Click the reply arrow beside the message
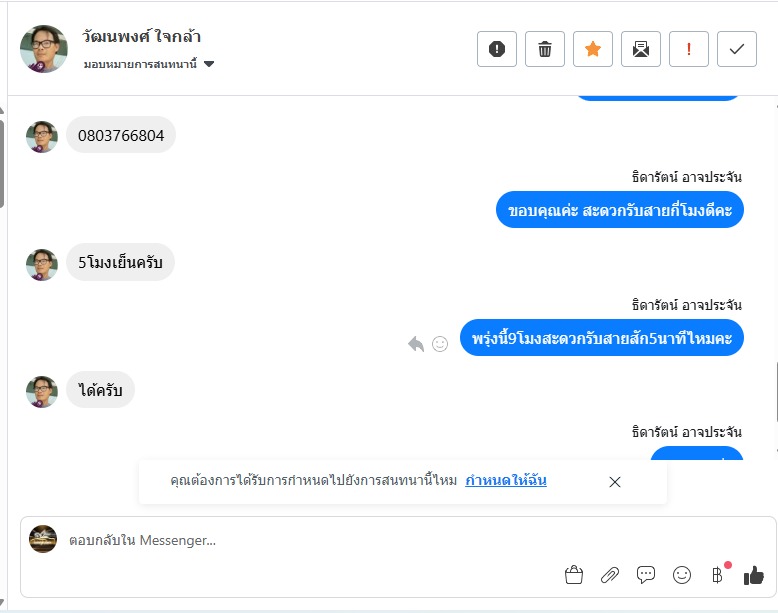The width and height of the screenshot is (778, 613). pos(416,344)
